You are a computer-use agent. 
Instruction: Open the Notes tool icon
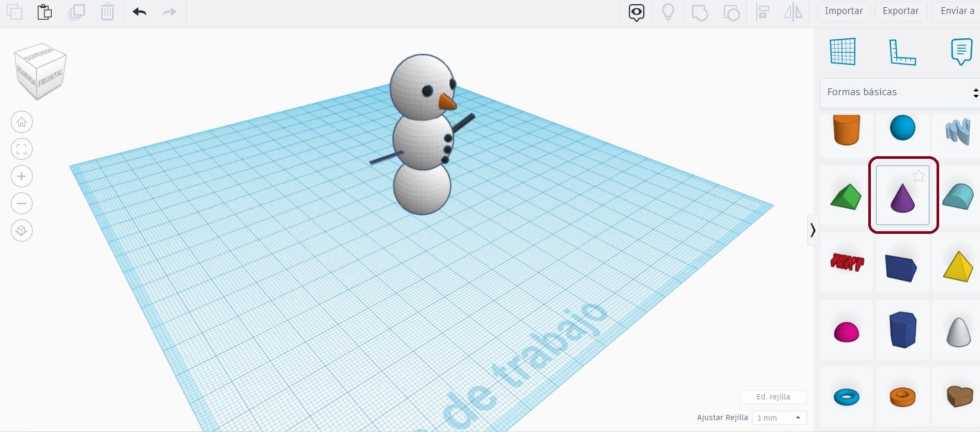pyautogui.click(x=961, y=52)
